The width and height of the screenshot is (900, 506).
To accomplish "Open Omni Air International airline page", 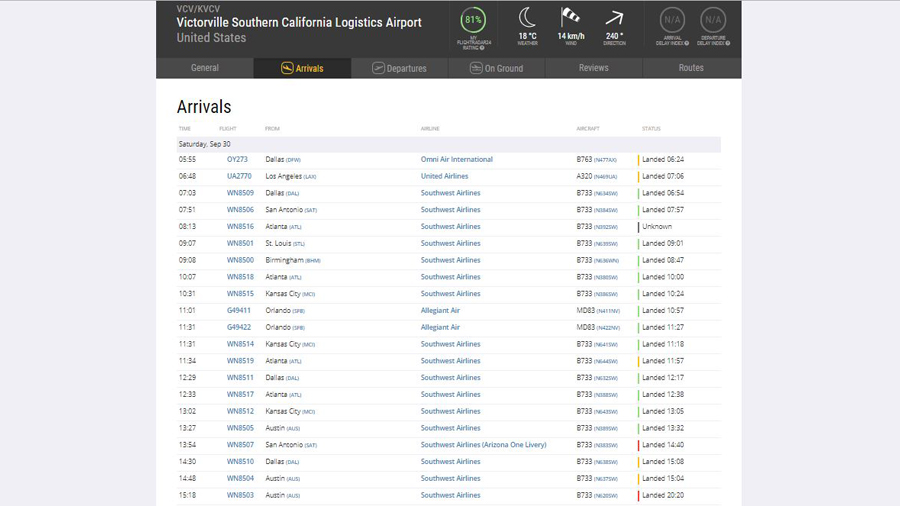I will 456,160.
